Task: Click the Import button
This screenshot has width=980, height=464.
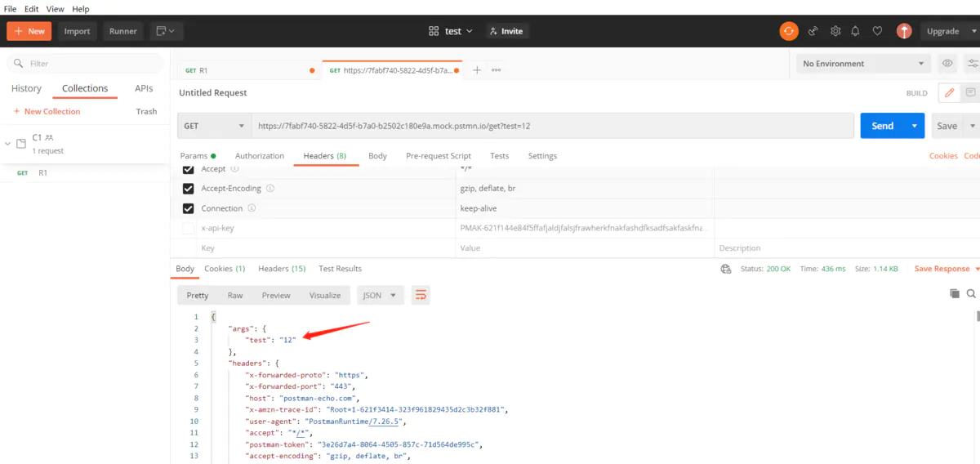Action: coord(78,31)
